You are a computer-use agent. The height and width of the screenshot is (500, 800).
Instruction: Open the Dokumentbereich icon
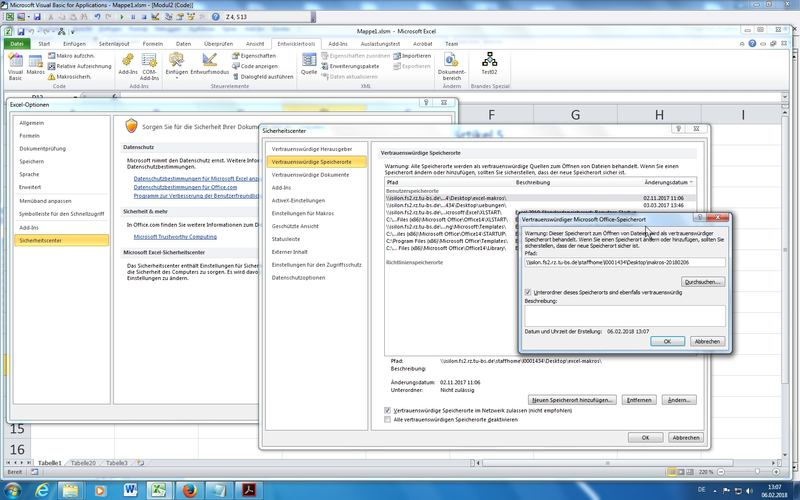452,67
